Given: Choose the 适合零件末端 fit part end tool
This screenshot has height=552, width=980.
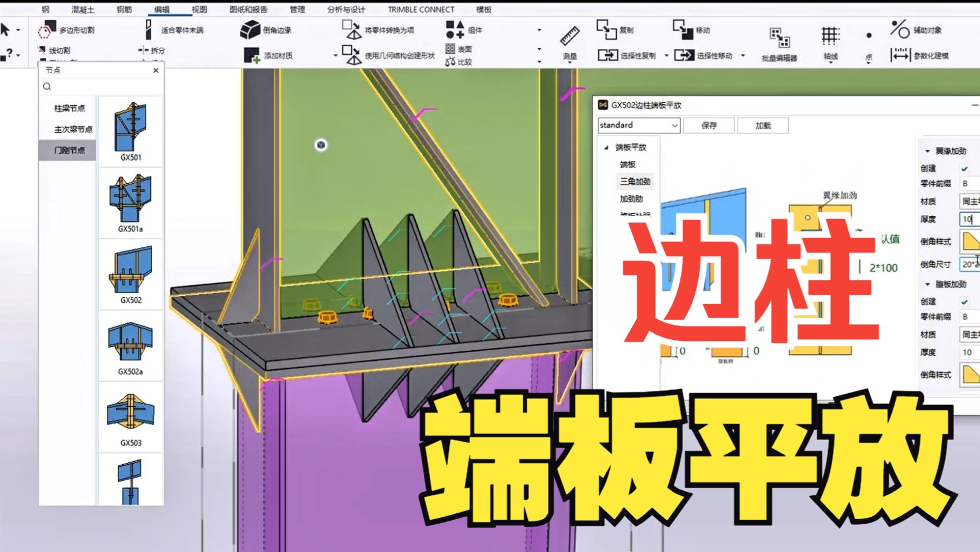Looking at the screenshot, I should [174, 29].
